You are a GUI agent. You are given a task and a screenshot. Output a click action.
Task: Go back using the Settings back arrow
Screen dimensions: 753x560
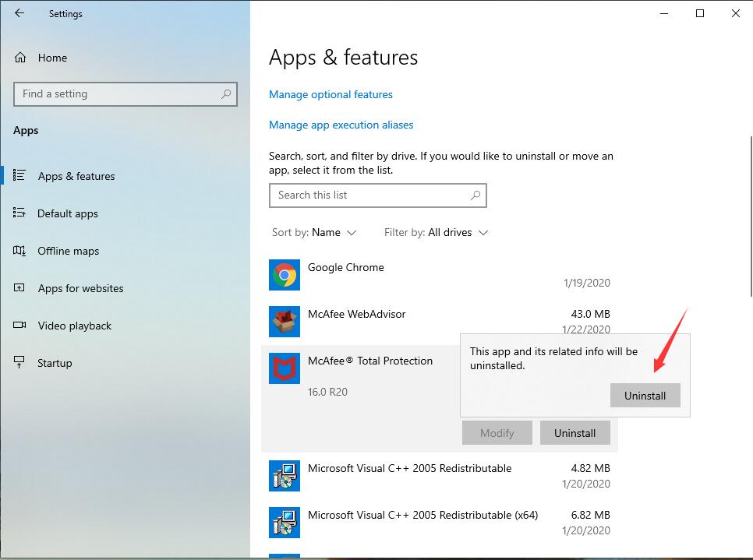pyautogui.click(x=19, y=13)
